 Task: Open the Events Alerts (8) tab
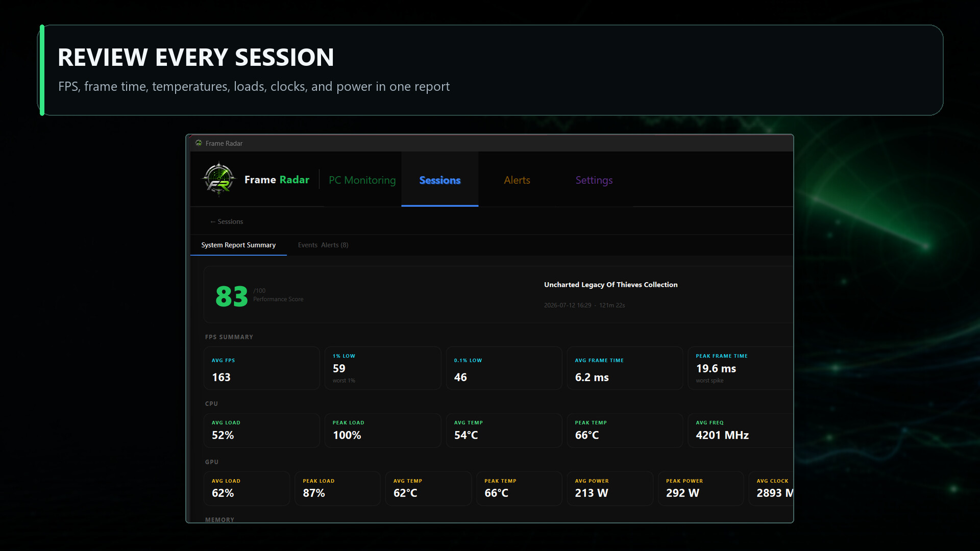(323, 245)
